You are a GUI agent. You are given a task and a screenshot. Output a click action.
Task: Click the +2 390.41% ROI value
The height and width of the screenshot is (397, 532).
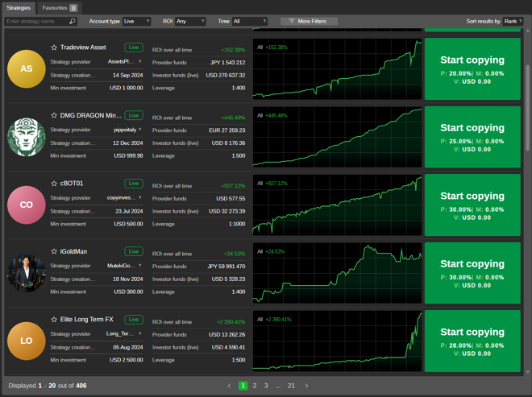pyautogui.click(x=231, y=322)
